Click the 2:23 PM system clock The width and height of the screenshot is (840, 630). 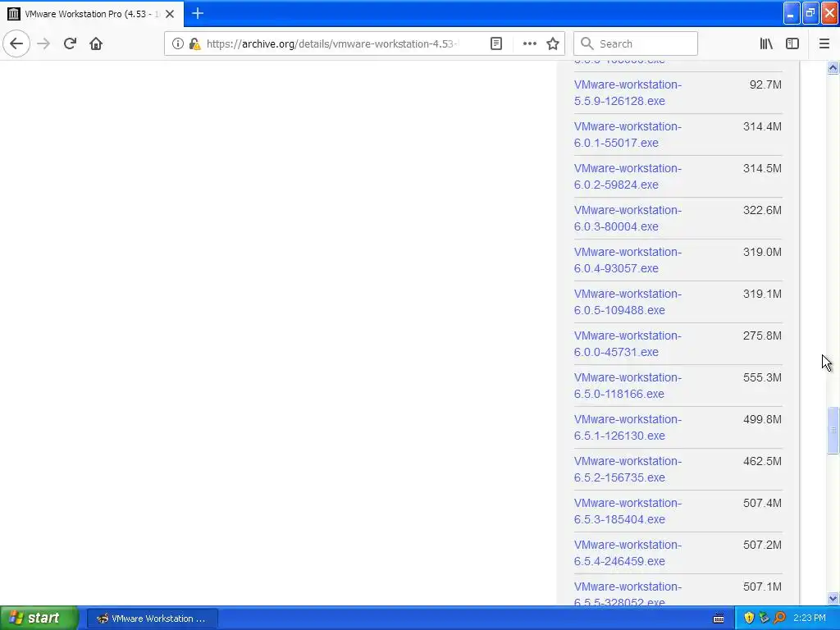click(x=810, y=619)
